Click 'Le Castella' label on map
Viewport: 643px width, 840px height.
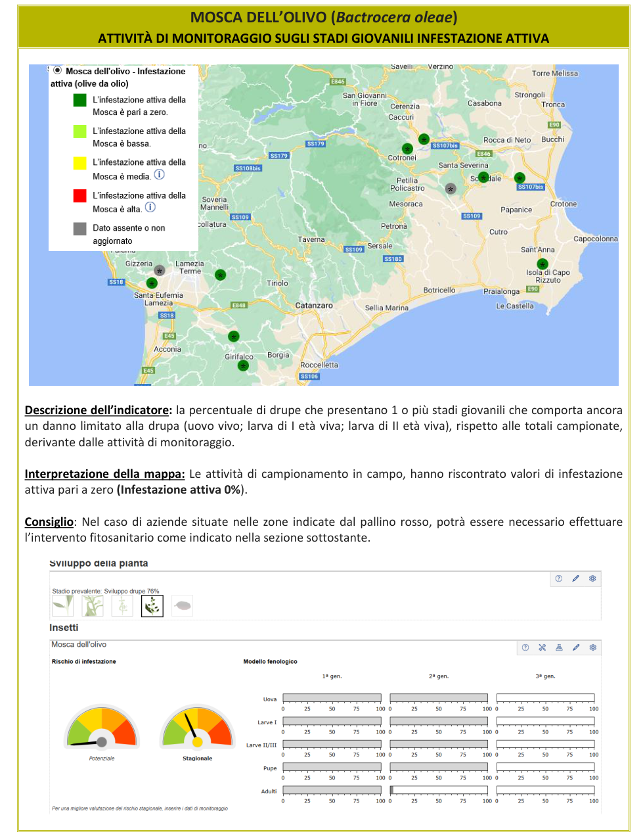tap(515, 306)
